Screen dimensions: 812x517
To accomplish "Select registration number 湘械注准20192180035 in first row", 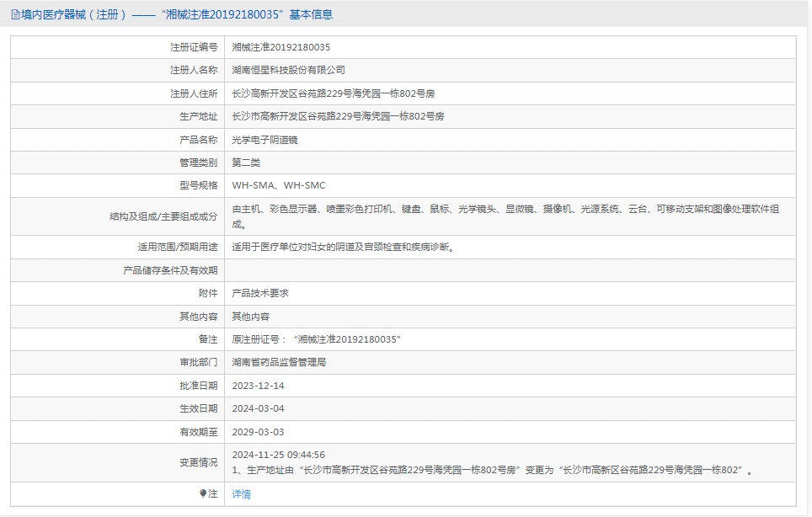I will (280, 48).
